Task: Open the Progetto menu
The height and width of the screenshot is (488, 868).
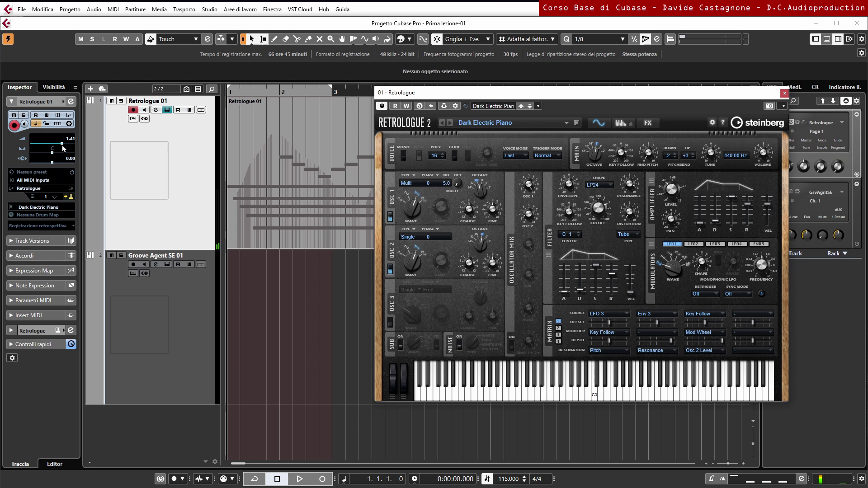Action: coord(70,9)
